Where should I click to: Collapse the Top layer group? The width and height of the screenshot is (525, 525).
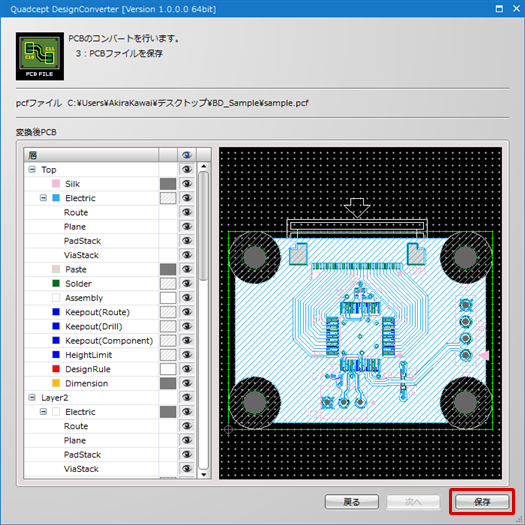(x=32, y=169)
